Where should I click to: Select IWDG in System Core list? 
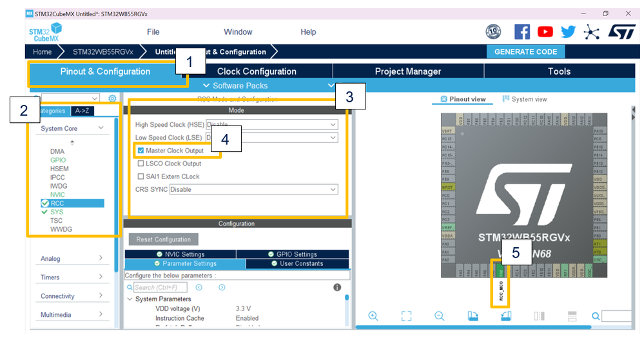click(59, 186)
